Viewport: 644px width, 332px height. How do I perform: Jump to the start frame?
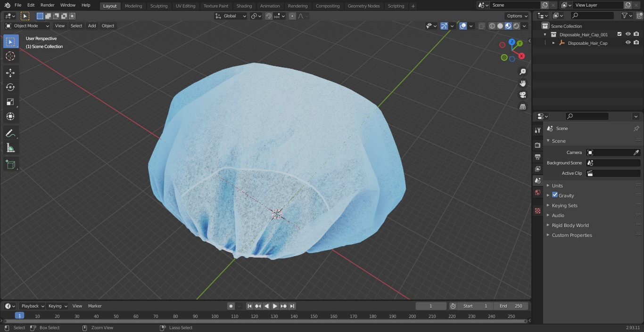click(x=250, y=306)
